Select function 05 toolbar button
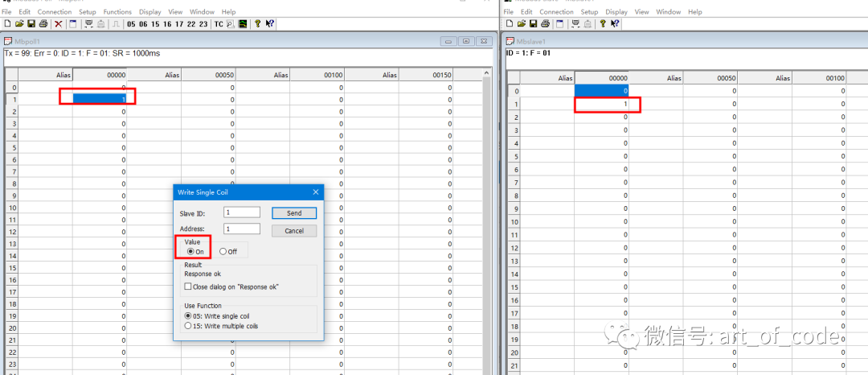868x375 pixels. click(131, 24)
